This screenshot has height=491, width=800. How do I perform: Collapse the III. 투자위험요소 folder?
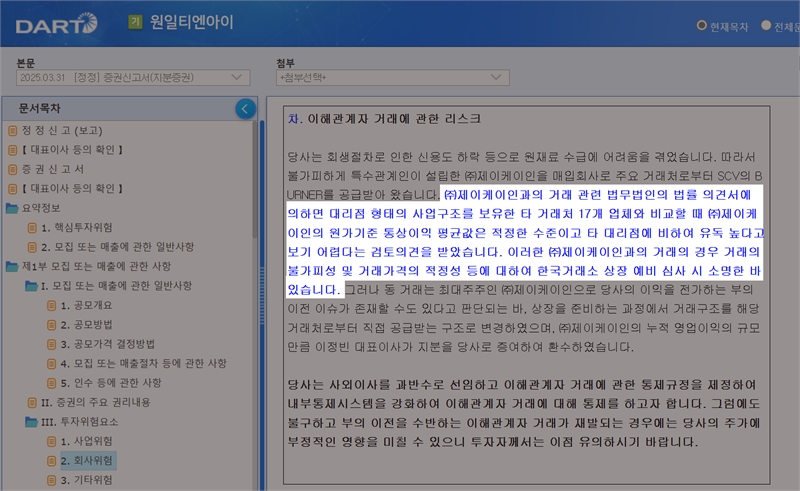tap(31, 422)
